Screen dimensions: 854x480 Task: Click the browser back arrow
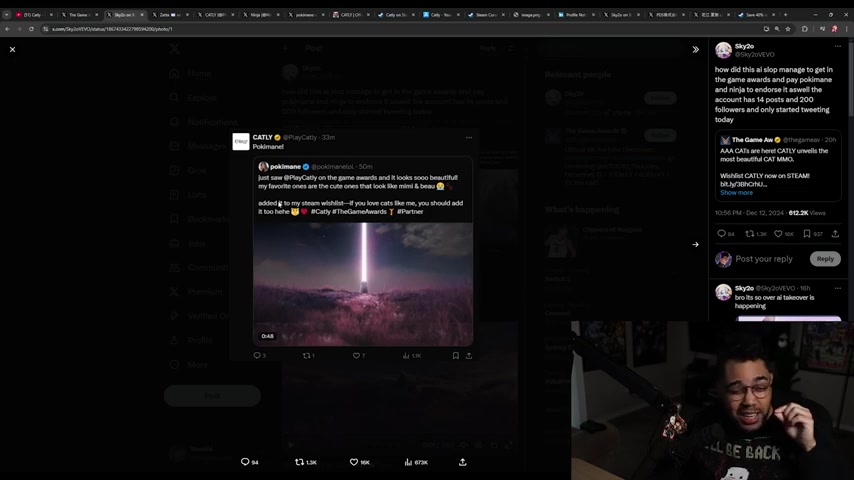7,29
